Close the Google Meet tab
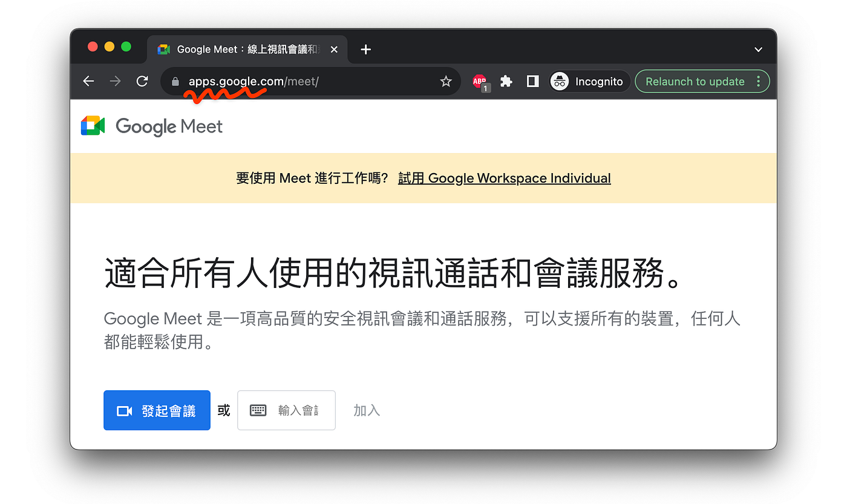The height and width of the screenshot is (504, 847). coord(334,50)
